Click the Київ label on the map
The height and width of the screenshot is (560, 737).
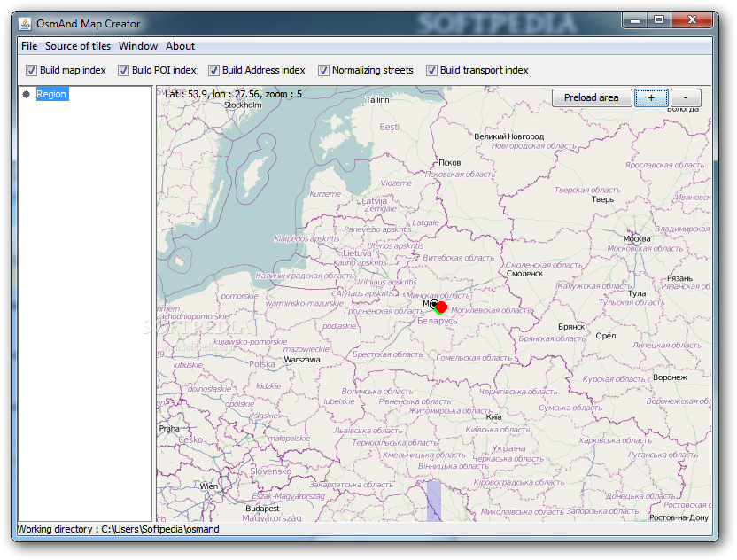[493, 417]
